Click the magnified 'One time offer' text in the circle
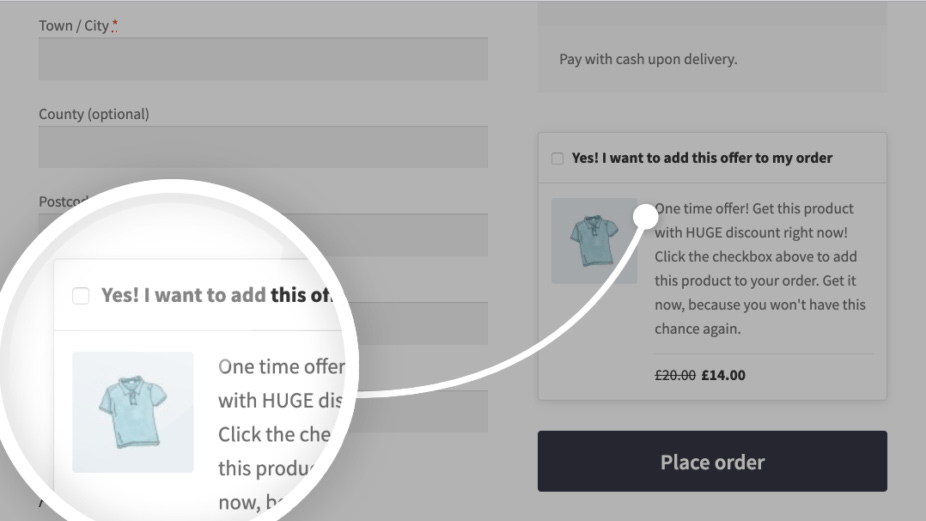 [x=282, y=366]
